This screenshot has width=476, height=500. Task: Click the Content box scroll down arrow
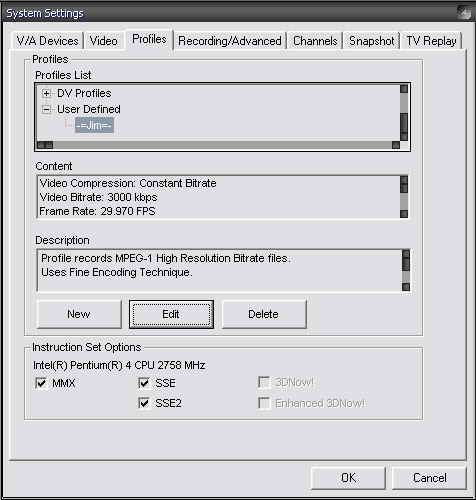[x=404, y=214]
